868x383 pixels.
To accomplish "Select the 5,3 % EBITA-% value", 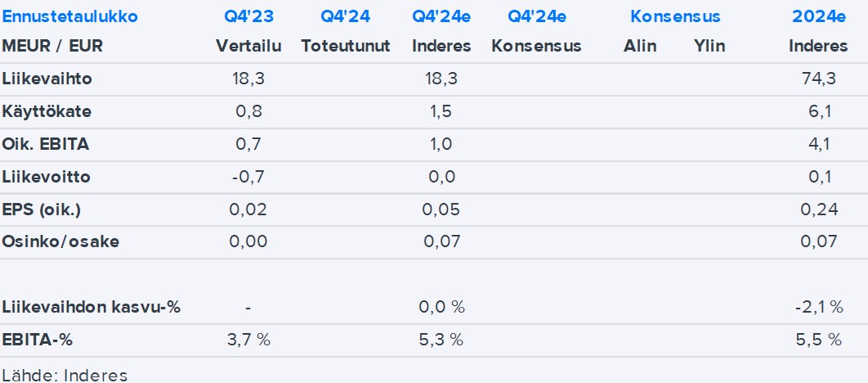I will (x=441, y=340).
